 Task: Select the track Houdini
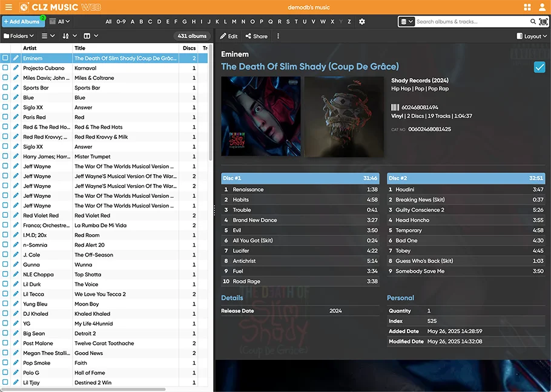pyautogui.click(x=466, y=189)
